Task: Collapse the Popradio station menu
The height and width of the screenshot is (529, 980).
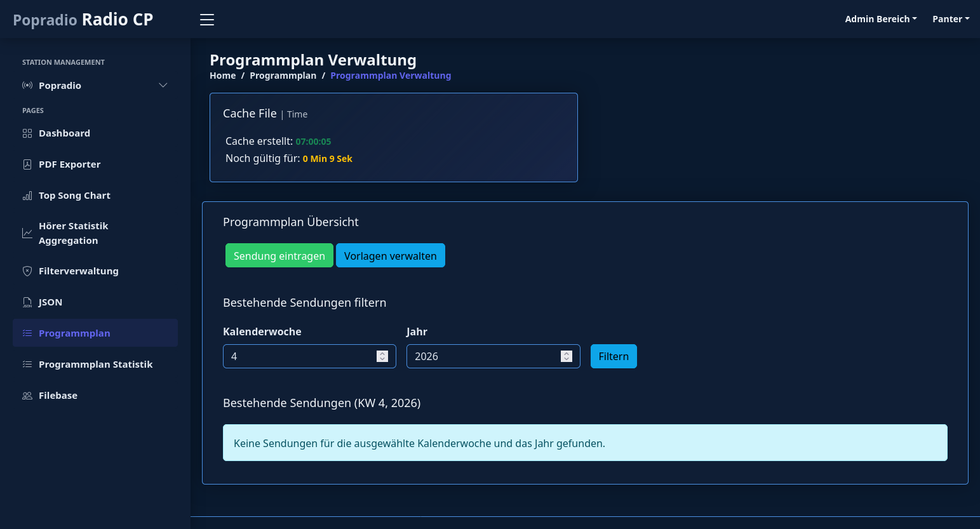Action: click(x=163, y=84)
